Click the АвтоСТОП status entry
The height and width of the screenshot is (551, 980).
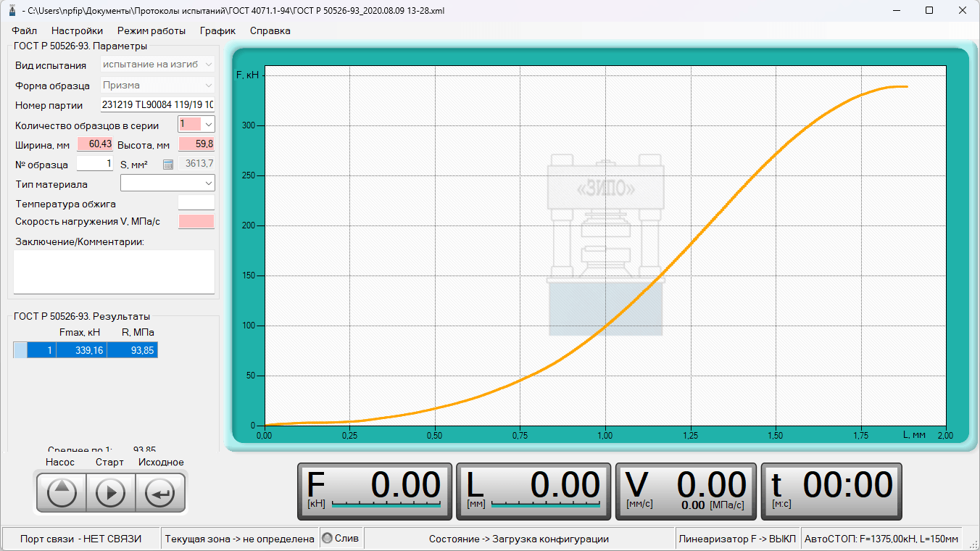coord(882,539)
